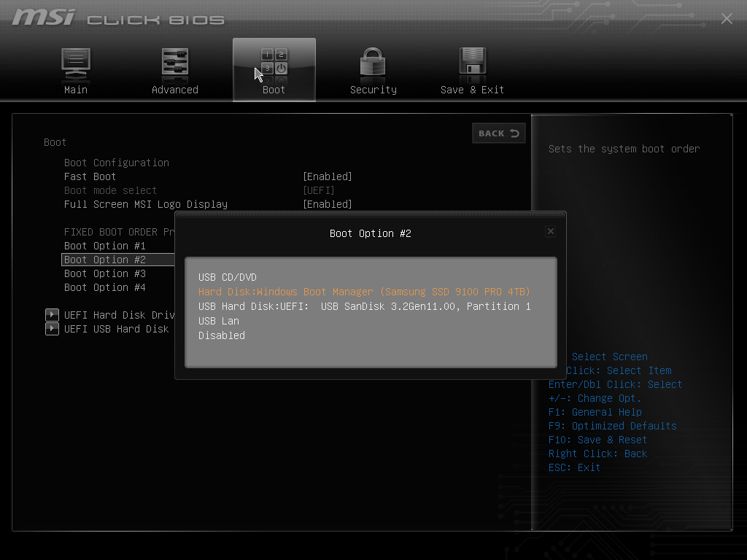Choose Windows Boot Manager Samsung SSD entry
This screenshot has height=560, width=747.
pos(364,292)
